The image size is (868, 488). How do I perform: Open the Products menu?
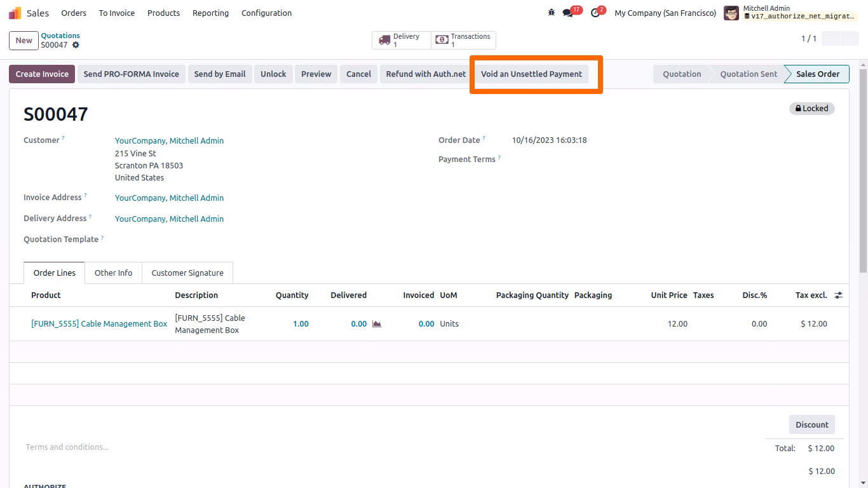coord(163,13)
